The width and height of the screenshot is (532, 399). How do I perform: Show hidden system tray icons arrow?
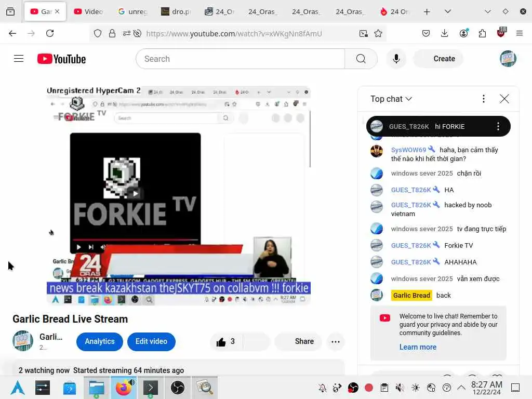461,388
